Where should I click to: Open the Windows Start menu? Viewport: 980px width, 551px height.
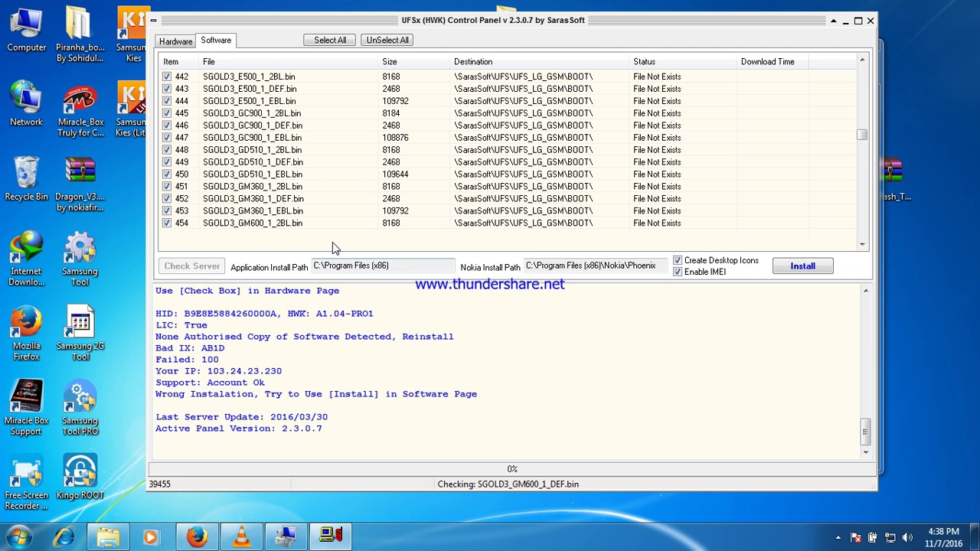[x=19, y=536]
